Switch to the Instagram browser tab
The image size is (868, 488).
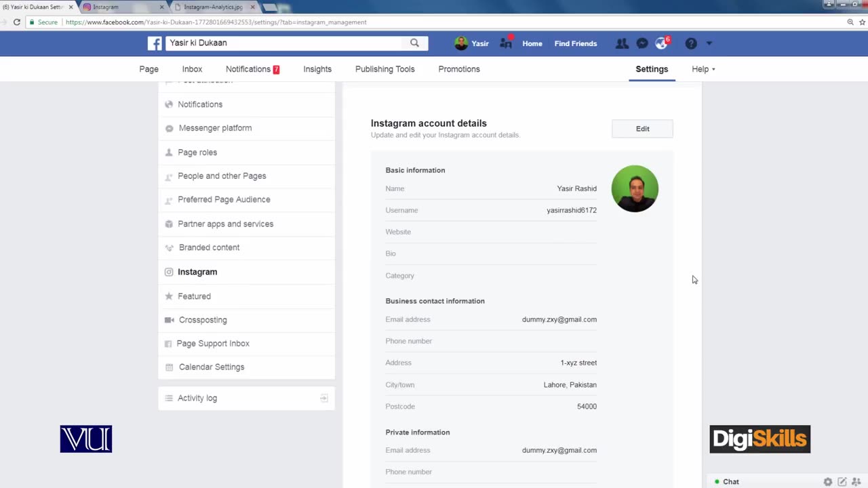click(x=123, y=7)
